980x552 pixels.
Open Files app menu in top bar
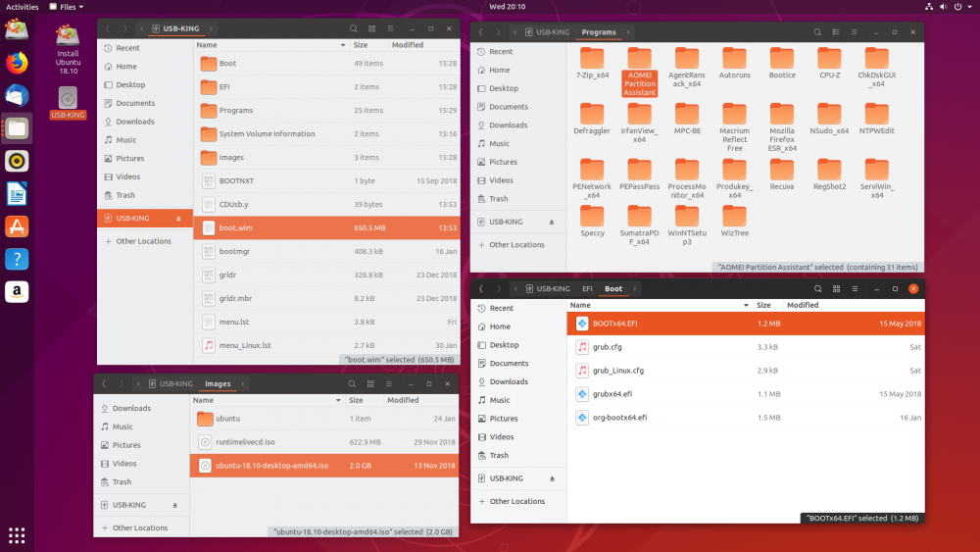[x=67, y=7]
